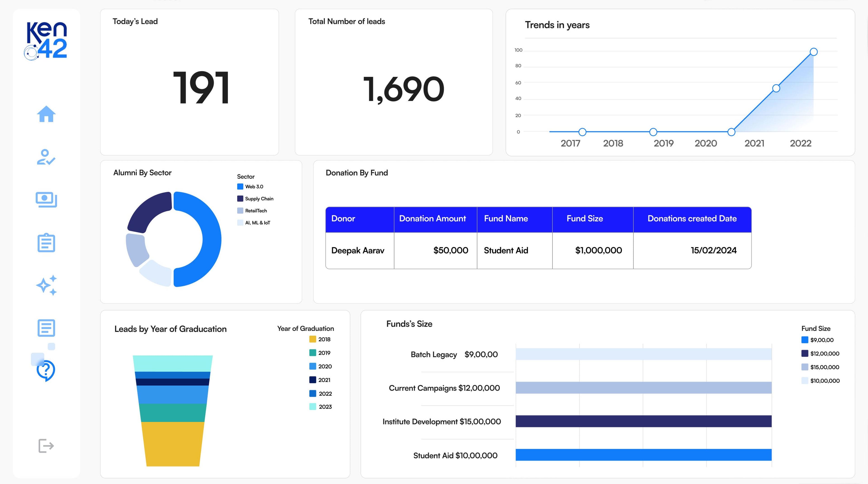The width and height of the screenshot is (868, 484).
Task: Open the Home sidebar icon
Action: (x=46, y=114)
